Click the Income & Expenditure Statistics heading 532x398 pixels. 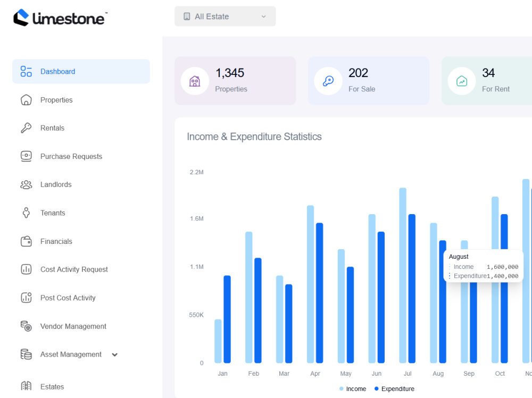[x=254, y=137]
